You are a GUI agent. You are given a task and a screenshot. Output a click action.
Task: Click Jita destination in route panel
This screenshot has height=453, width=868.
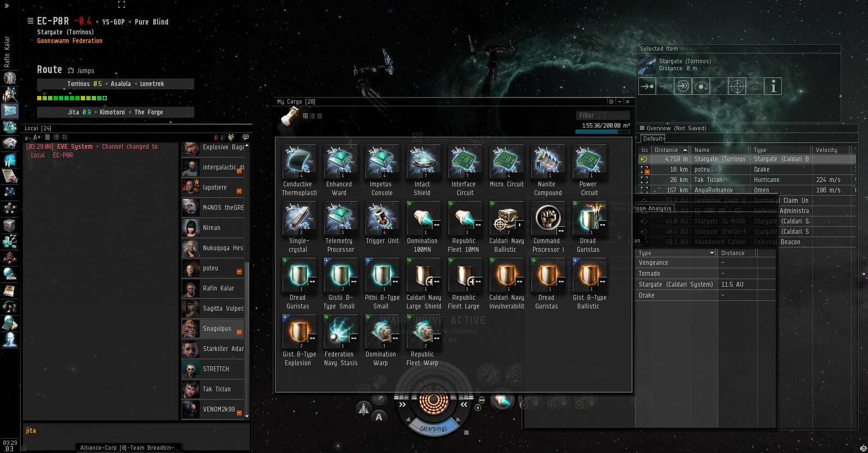(74, 112)
